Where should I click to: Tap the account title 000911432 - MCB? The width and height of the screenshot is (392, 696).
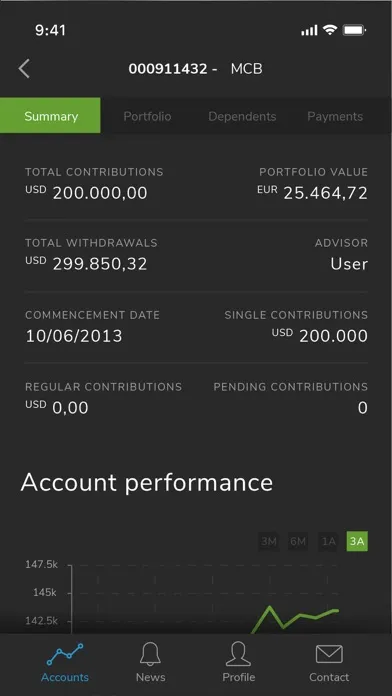coord(195,69)
